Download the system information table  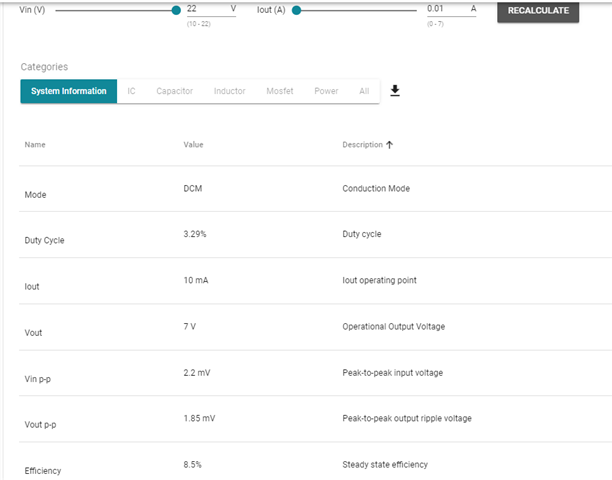pyautogui.click(x=395, y=91)
